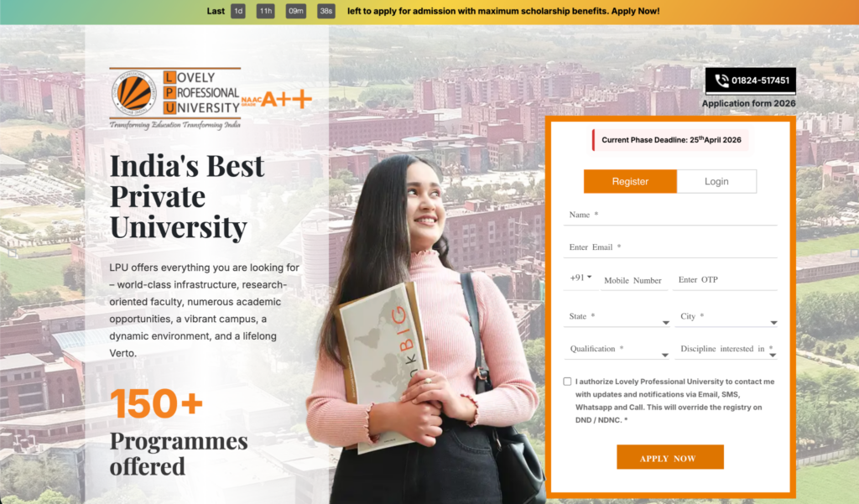Click the hours countdown box
Image resolution: width=859 pixels, height=504 pixels.
(x=266, y=11)
